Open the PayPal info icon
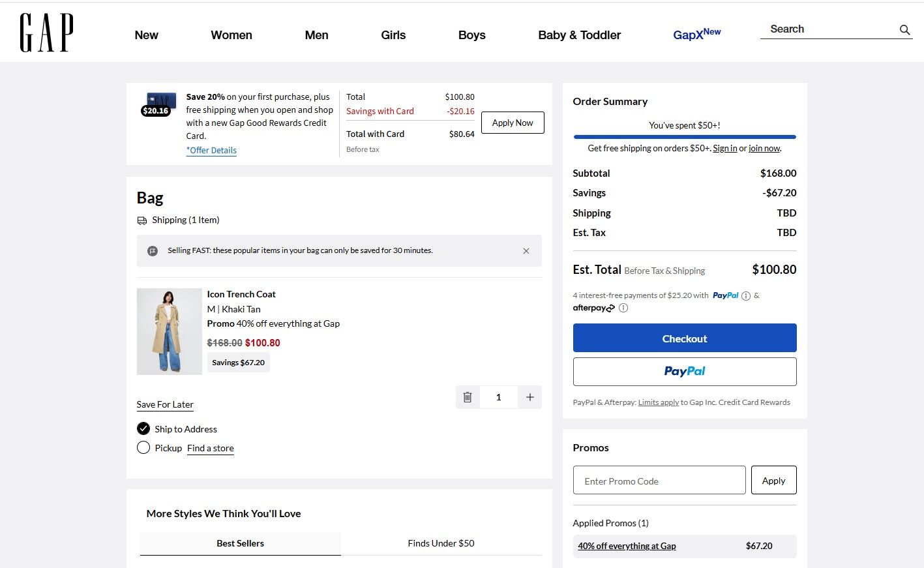This screenshot has height=568, width=924. point(746,296)
